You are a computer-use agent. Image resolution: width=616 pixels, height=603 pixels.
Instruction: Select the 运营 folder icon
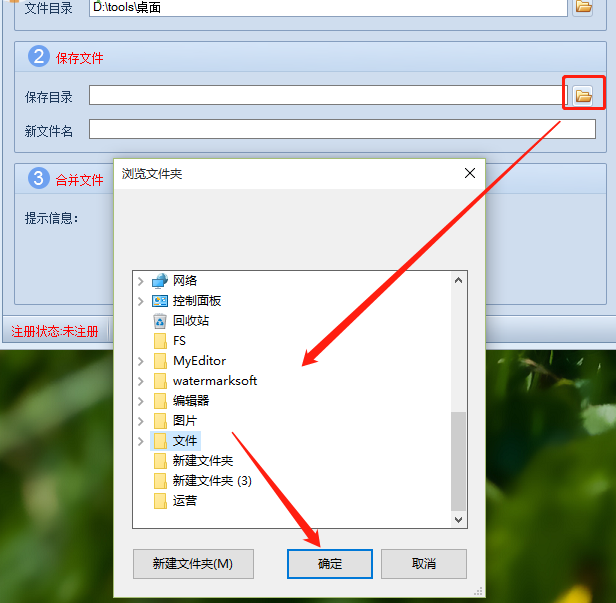pyautogui.click(x=160, y=501)
